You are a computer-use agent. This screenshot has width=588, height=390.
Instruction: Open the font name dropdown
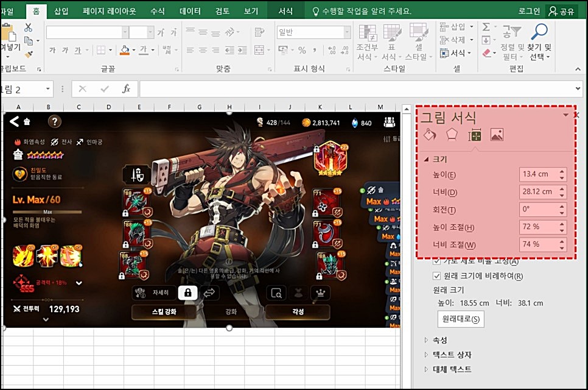pos(125,32)
